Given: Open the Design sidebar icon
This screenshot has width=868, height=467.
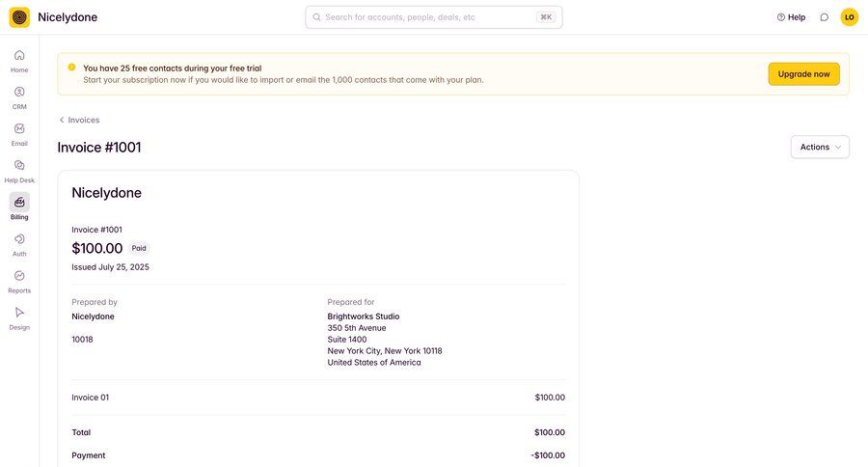Looking at the screenshot, I should tap(19, 313).
